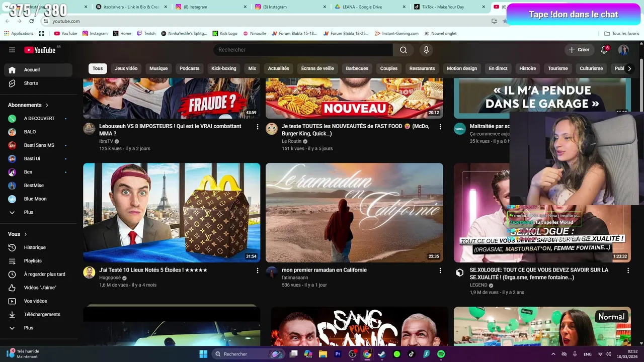
Task: Click the Créer button
Action: 579,50
